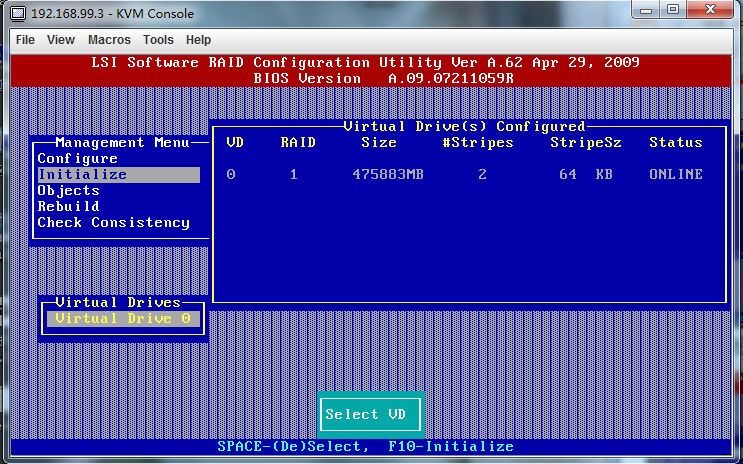Click the SPACE-(De)Select hint text
Screen dimensions: 743x464
click(x=293, y=446)
